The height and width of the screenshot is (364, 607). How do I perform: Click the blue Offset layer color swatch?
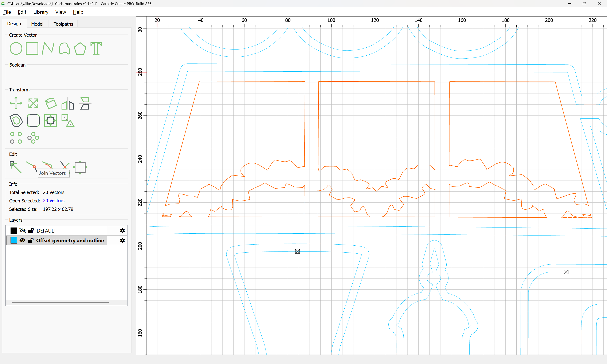[14, 240]
